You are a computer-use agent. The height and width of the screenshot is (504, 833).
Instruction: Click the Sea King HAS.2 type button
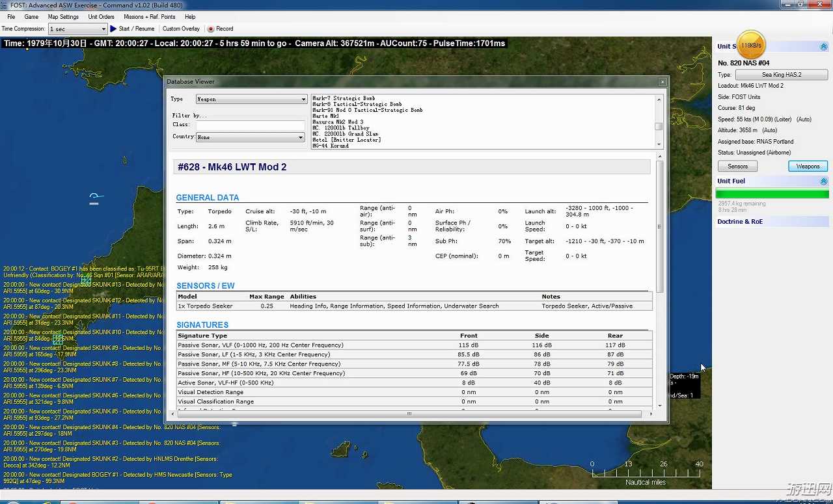pos(782,75)
